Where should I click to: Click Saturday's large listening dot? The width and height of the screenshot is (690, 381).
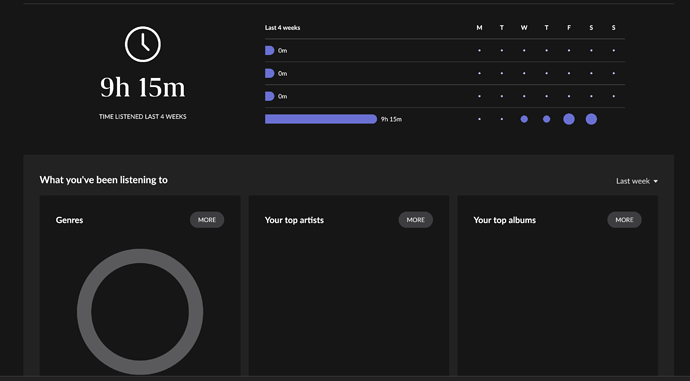[591, 119]
